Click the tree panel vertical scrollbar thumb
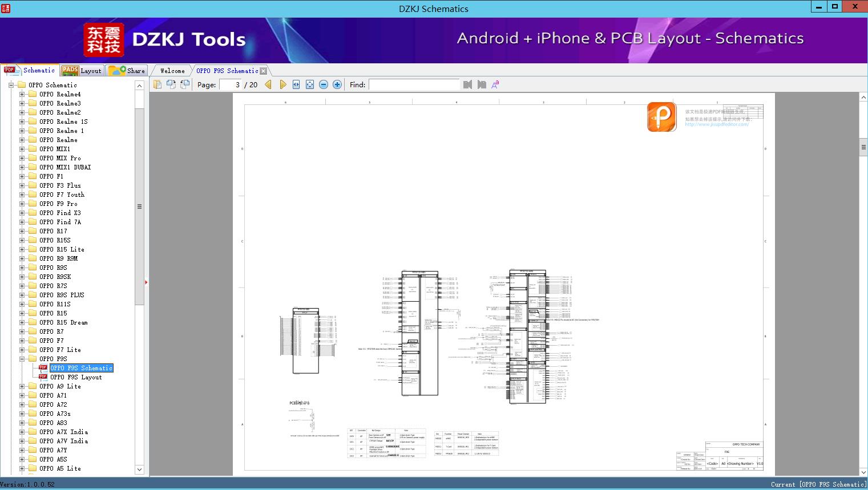 coord(139,206)
